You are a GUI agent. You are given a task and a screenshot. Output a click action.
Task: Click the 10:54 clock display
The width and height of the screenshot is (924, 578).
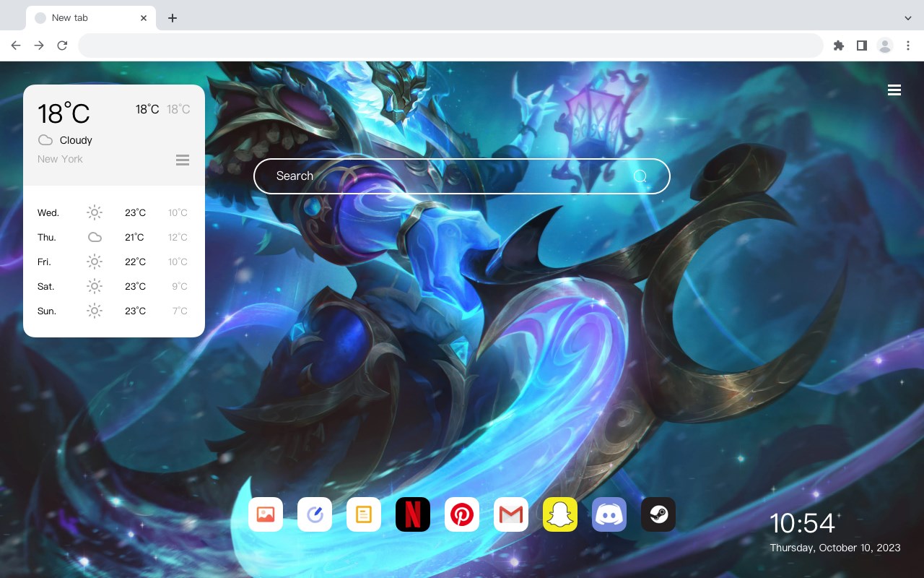tap(802, 523)
